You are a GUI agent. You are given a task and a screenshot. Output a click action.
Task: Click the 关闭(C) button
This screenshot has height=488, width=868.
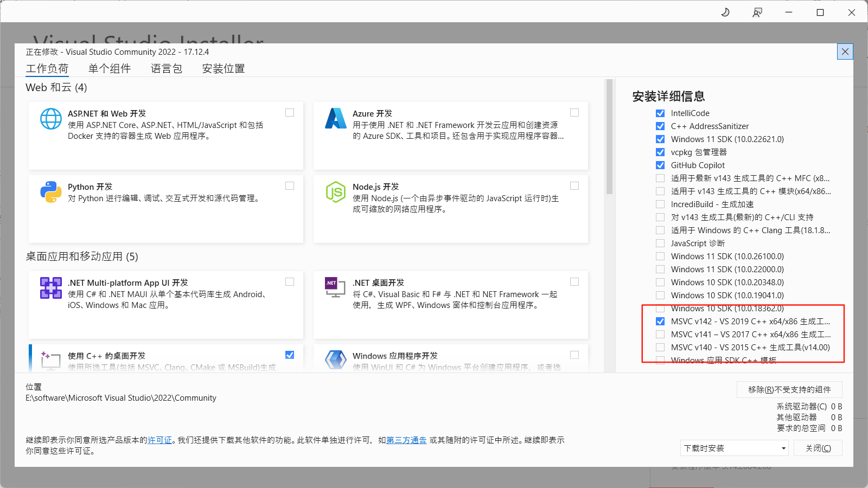pos(818,448)
